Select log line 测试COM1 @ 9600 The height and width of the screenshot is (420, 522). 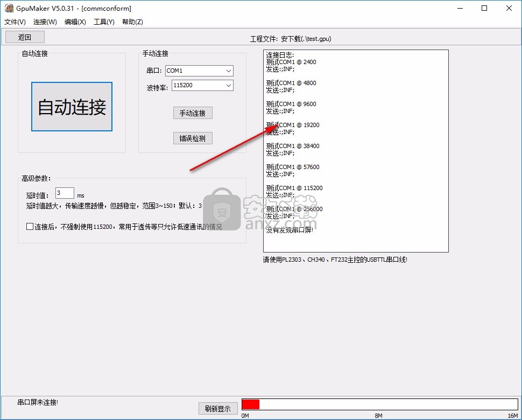(x=291, y=104)
